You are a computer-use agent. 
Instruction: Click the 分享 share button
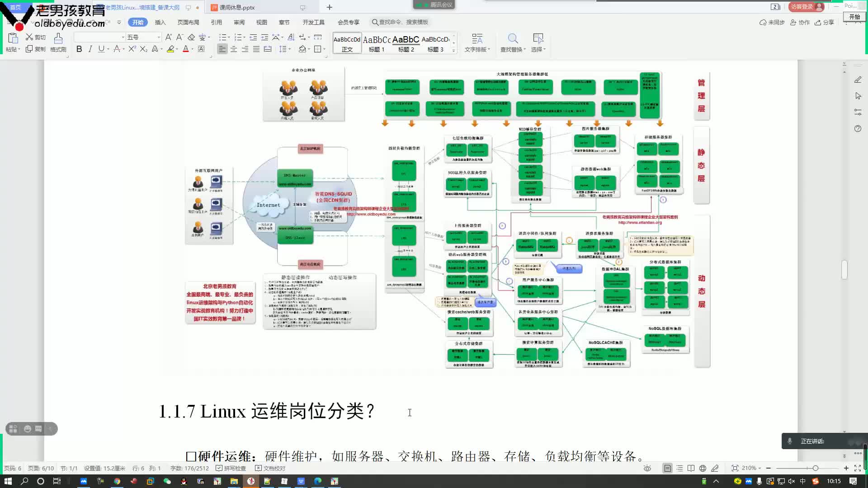click(824, 22)
